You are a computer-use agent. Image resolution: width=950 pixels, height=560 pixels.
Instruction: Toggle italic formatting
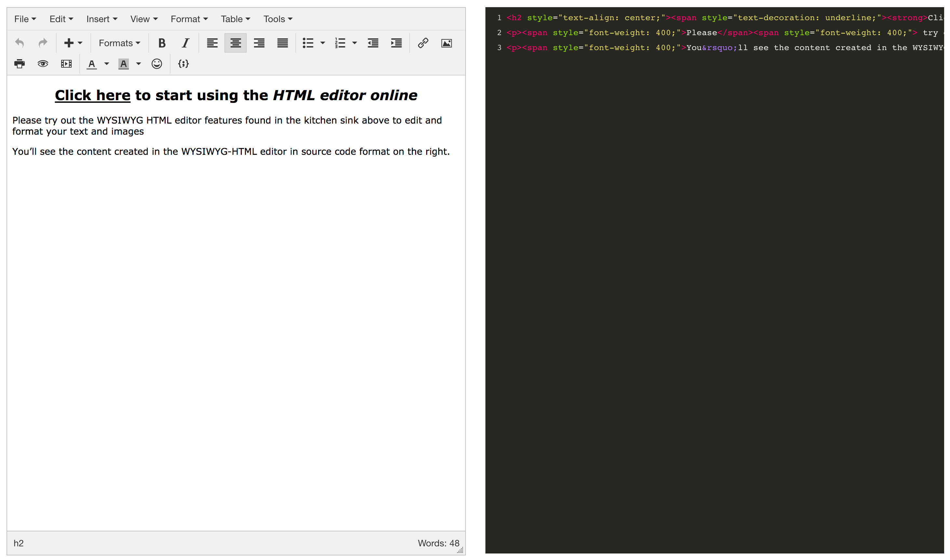[185, 43]
